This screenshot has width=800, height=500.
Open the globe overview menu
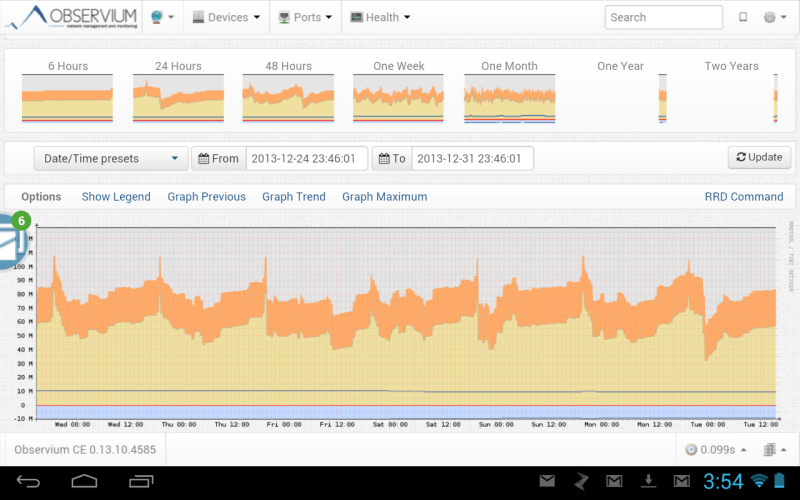click(161, 17)
